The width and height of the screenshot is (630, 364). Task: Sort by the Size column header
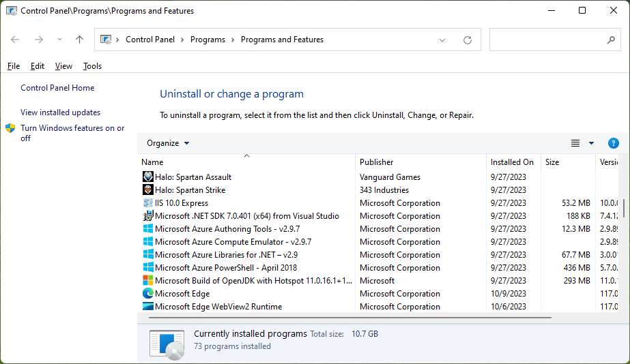coord(568,162)
